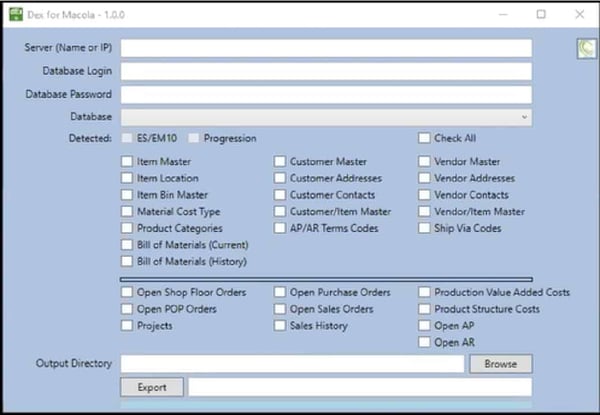Check the Item Bin Master checkbox

(127, 195)
